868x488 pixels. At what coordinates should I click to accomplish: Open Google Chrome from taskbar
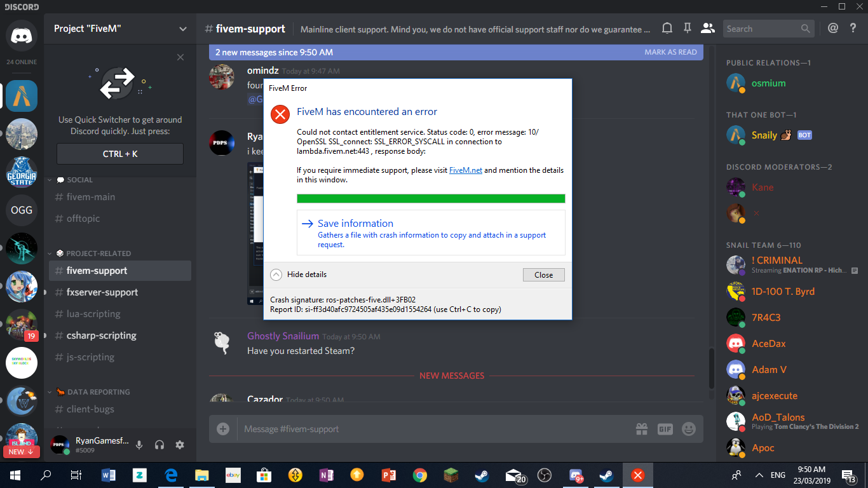[x=419, y=475]
